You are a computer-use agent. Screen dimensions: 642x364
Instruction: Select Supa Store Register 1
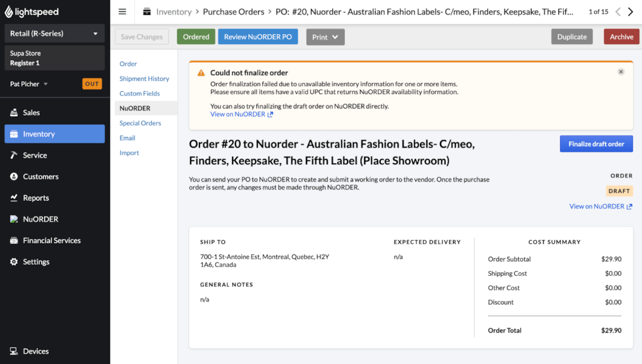(55, 58)
